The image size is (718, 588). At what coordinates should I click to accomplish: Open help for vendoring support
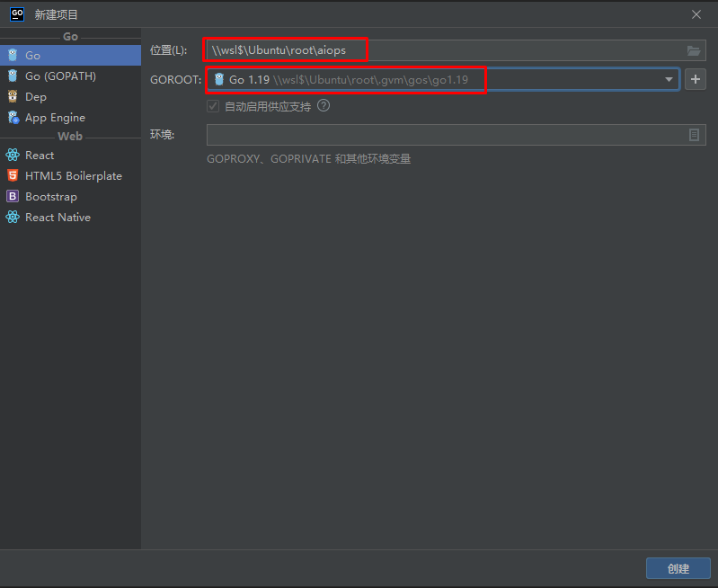pos(324,106)
